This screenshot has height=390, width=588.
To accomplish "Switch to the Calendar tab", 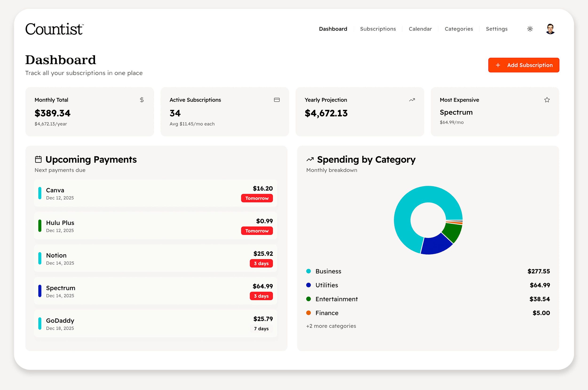I will (x=420, y=29).
